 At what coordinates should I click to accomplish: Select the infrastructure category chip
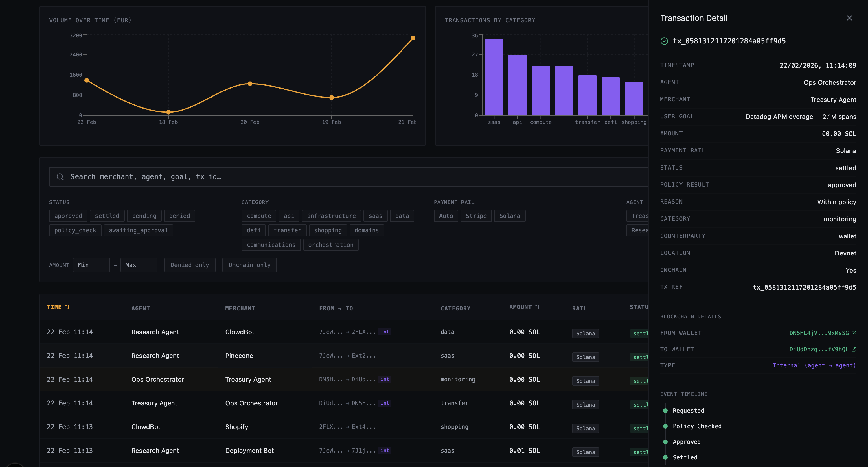coord(331,216)
